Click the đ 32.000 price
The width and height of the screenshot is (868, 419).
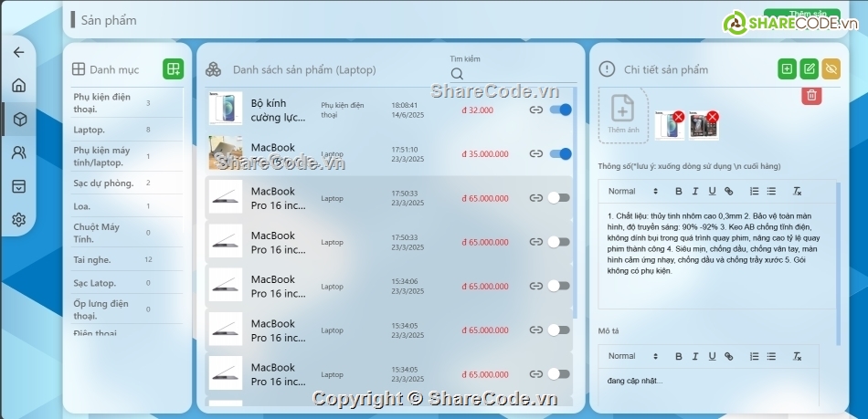(x=477, y=110)
